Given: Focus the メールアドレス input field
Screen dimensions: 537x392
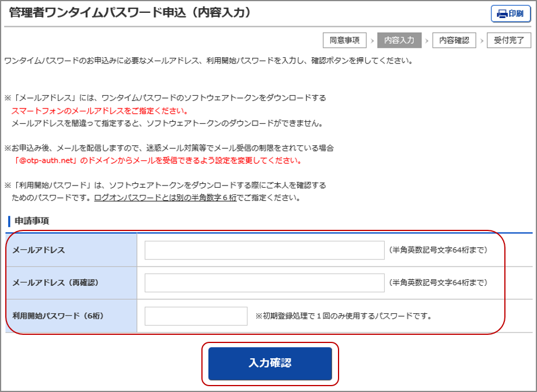Looking at the screenshot, I should [x=264, y=250].
